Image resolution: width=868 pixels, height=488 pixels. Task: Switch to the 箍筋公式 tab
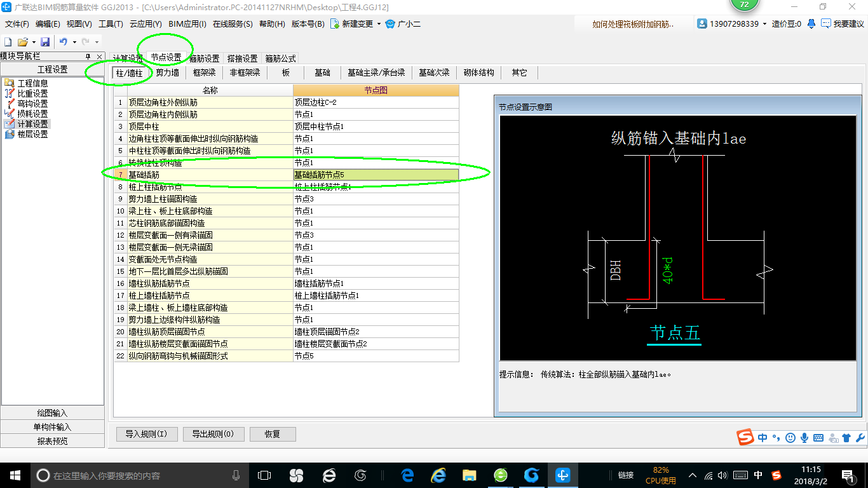tap(280, 58)
